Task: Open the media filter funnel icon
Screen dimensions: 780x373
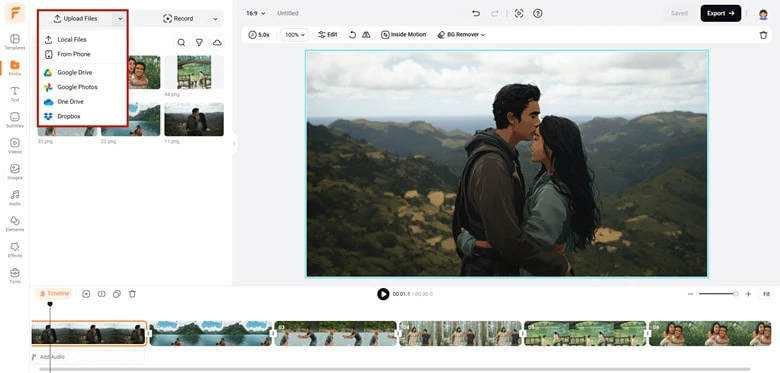Action: click(x=199, y=43)
